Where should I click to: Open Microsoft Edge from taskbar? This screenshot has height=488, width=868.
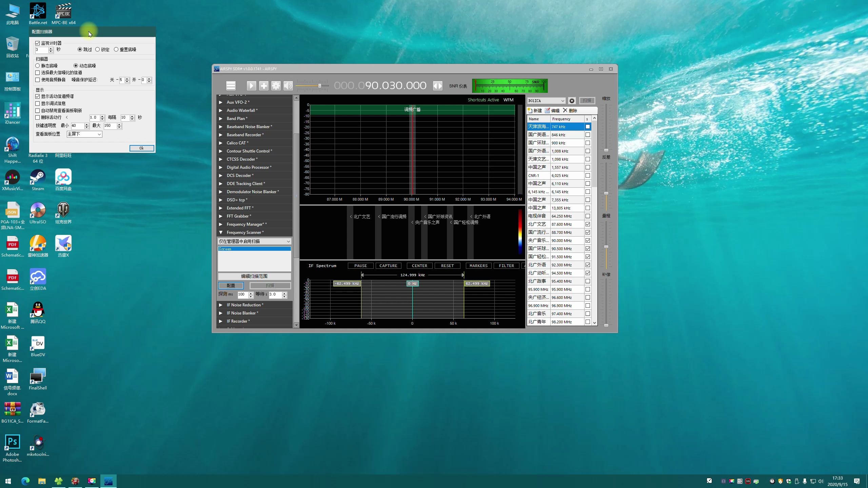(25, 481)
